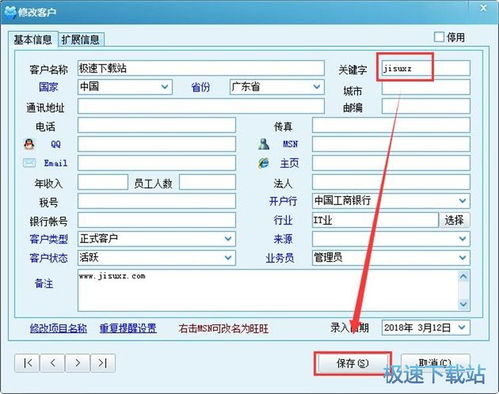Image resolution: width=499 pixels, height=394 pixels.
Task: Click the QQ penguin icon
Action: tap(29, 144)
